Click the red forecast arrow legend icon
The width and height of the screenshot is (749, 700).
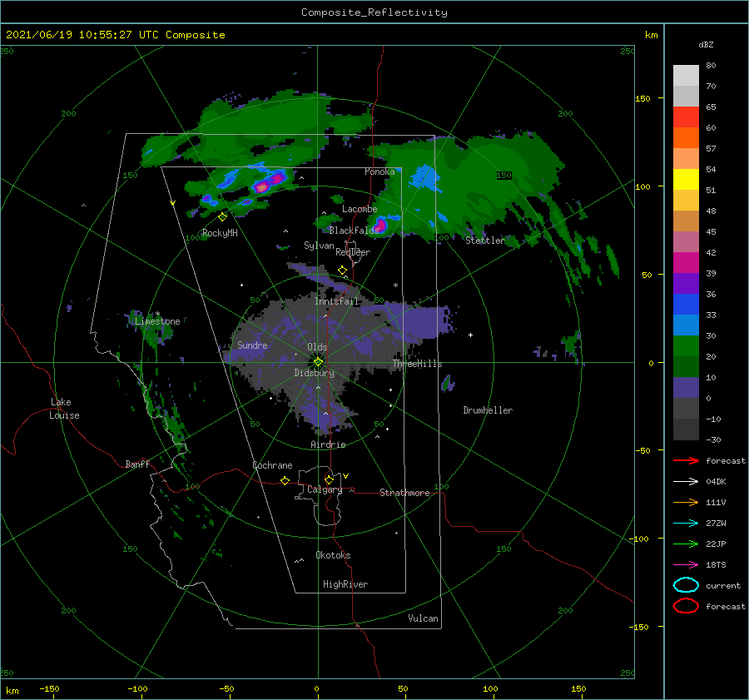pyautogui.click(x=686, y=460)
